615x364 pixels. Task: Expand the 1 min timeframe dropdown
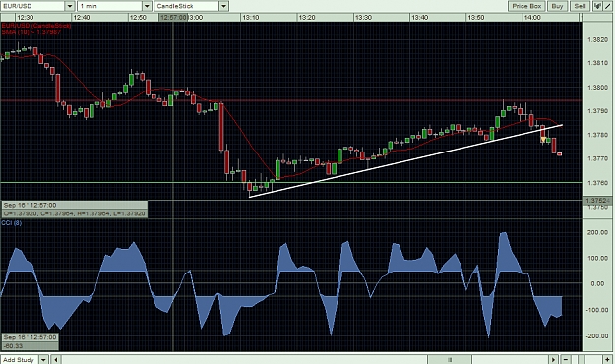tap(147, 6)
